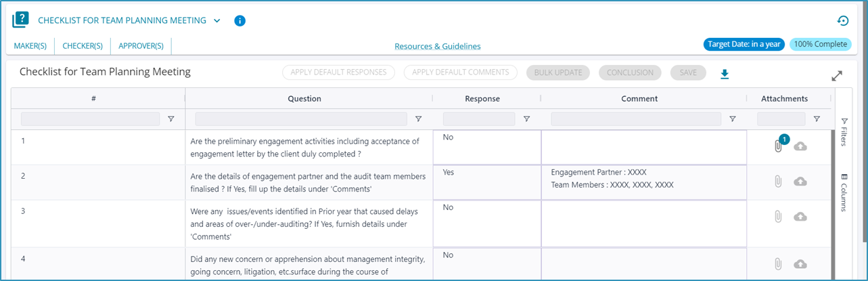
Task: Open the Filters side panel
Action: tap(844, 131)
